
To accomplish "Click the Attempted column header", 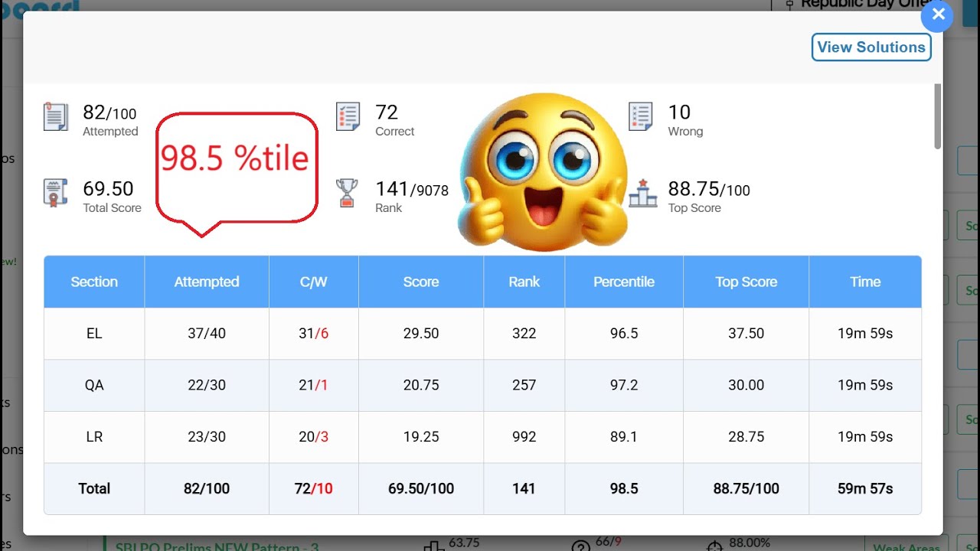I will [207, 282].
